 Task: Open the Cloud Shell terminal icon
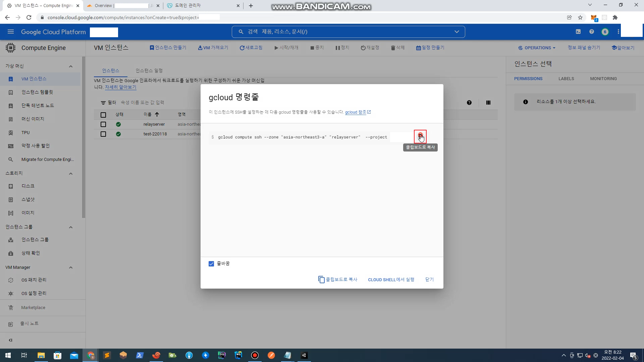578,32
